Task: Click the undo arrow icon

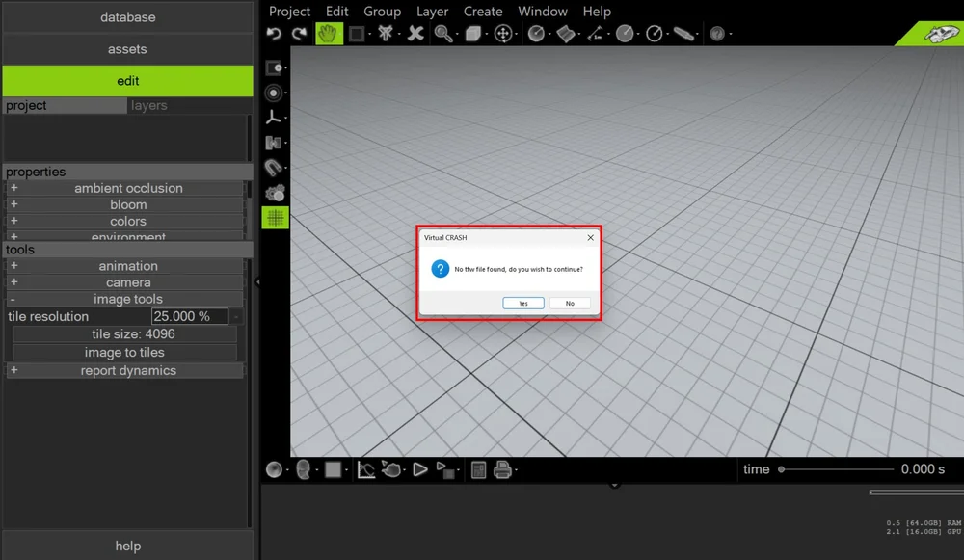Action: (274, 33)
